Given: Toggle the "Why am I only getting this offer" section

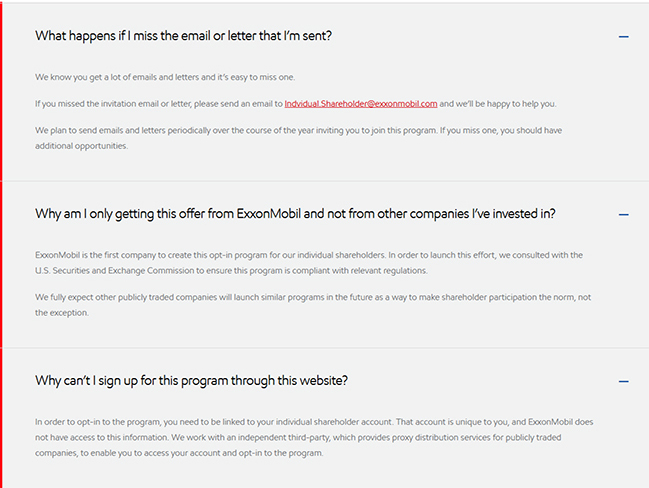Looking at the screenshot, I should pyautogui.click(x=295, y=214).
